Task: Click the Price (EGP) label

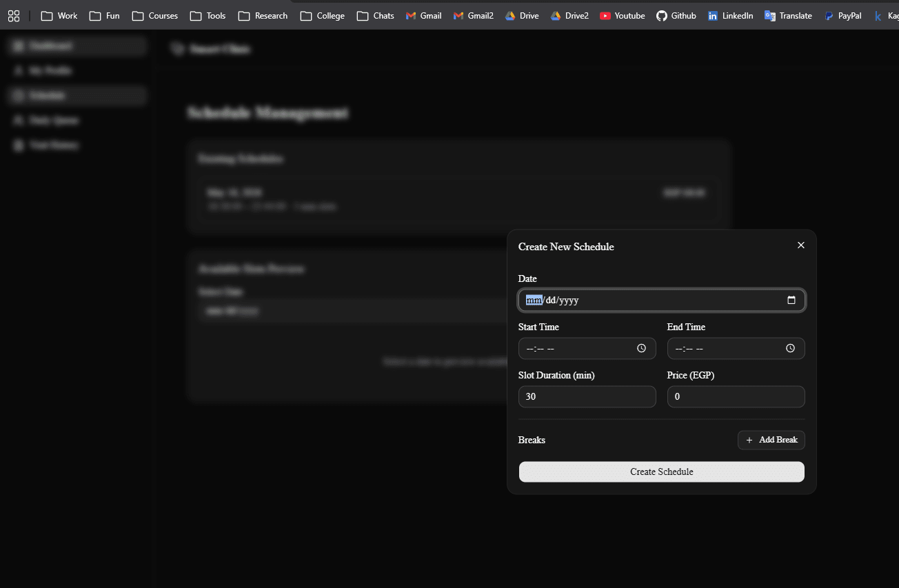Action: [x=691, y=376]
